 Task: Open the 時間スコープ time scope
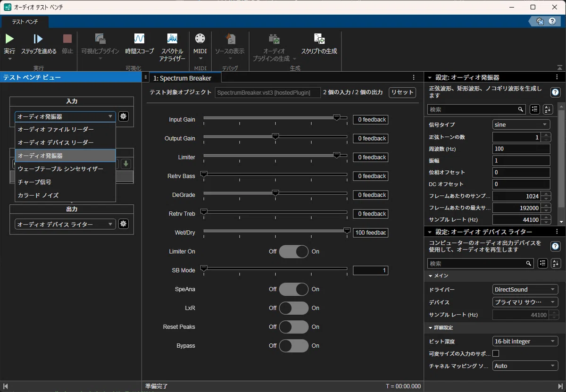point(139,39)
